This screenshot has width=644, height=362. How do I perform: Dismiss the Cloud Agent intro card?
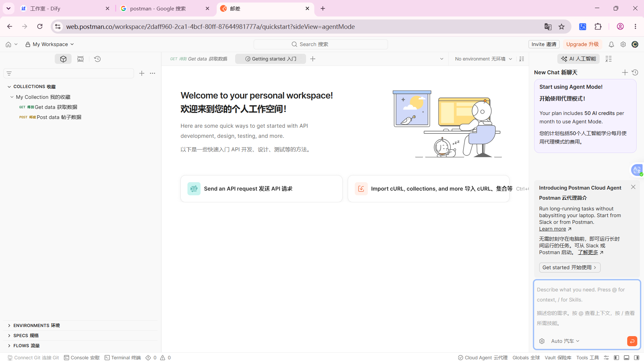pos(633,187)
